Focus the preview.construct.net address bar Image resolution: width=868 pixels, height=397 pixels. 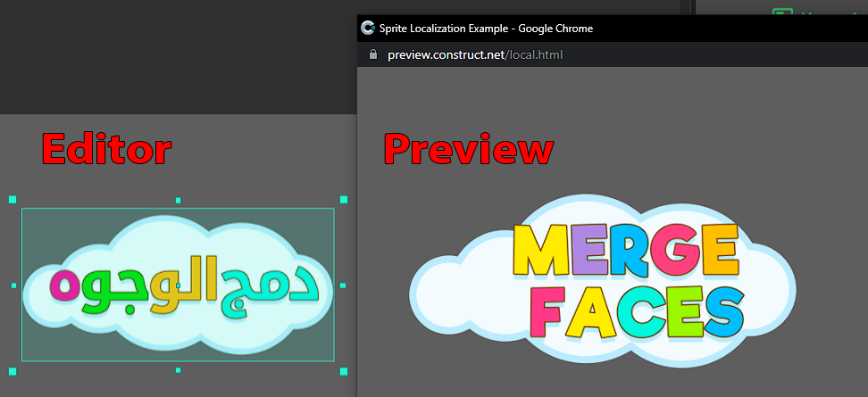[x=475, y=55]
